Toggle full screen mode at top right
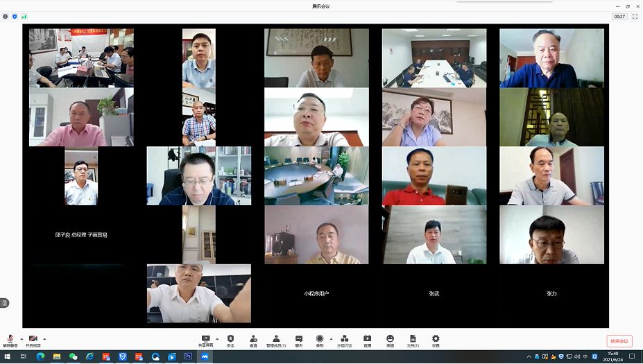Screen dimensions: 643x364 (x=634, y=16)
